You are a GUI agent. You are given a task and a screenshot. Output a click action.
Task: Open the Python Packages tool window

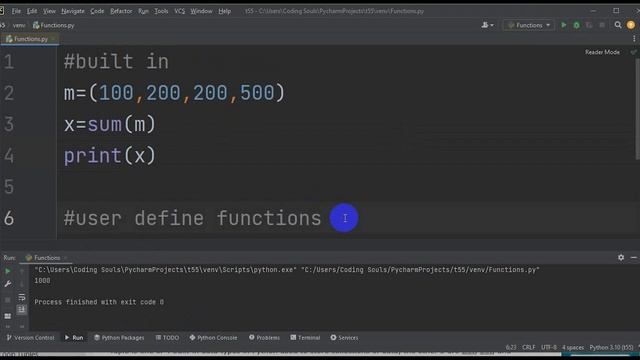(119, 338)
